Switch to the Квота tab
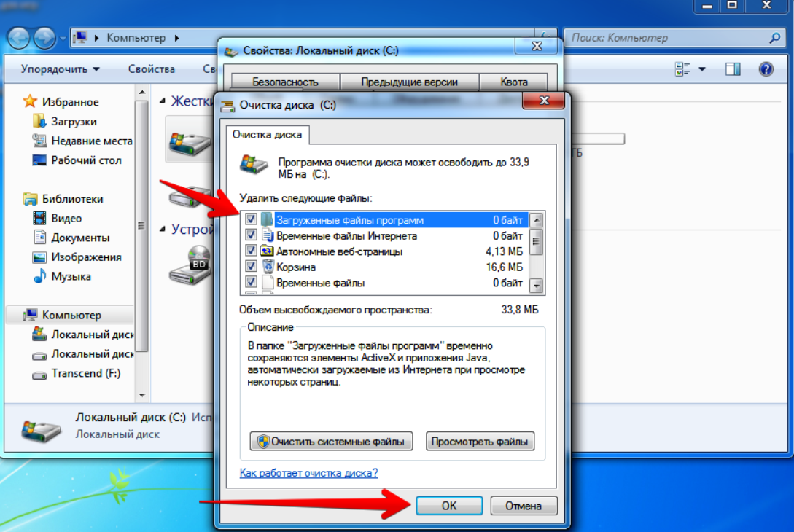The height and width of the screenshot is (532, 794). pyautogui.click(x=514, y=82)
